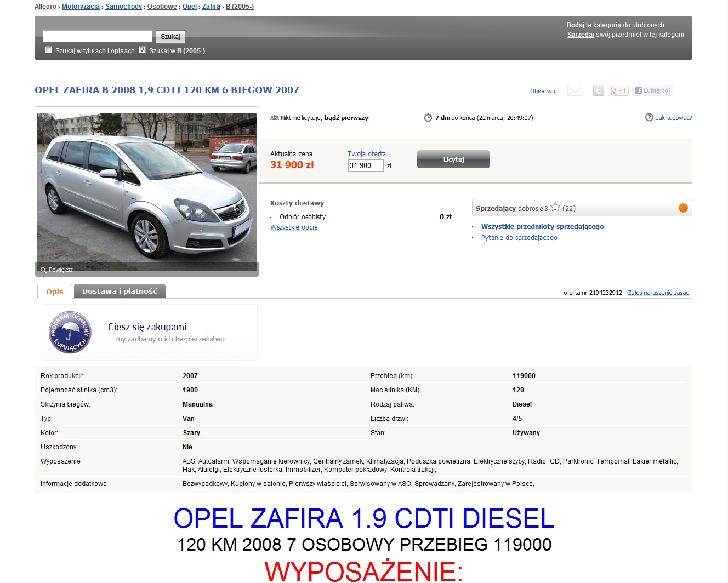Click the 'Szary' color value
This screenshot has height=583, width=728.
(191, 433)
